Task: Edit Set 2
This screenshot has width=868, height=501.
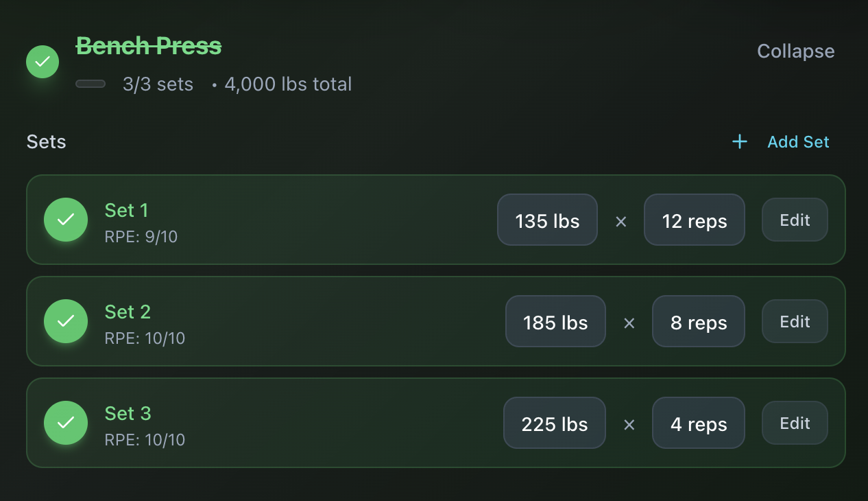Action: (795, 321)
